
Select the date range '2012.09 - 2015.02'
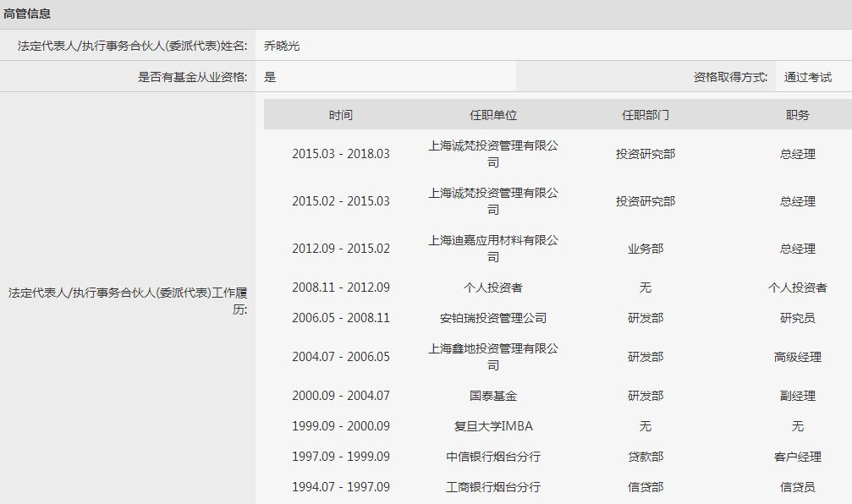click(x=341, y=249)
